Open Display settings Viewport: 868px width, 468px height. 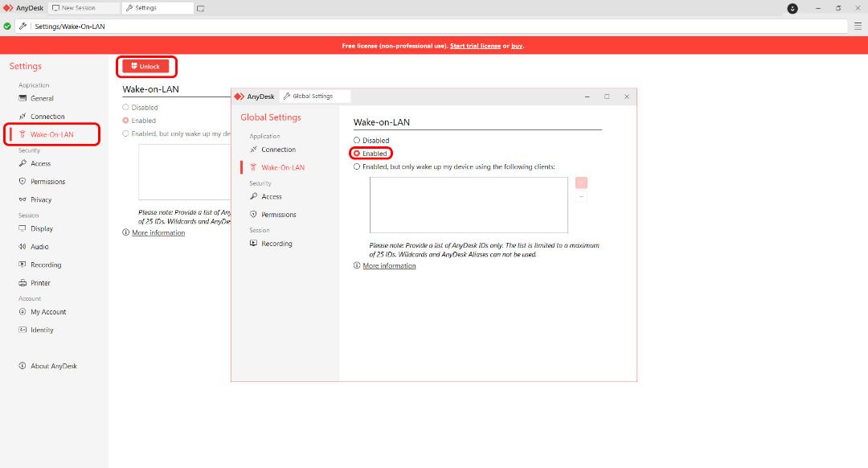pos(42,228)
